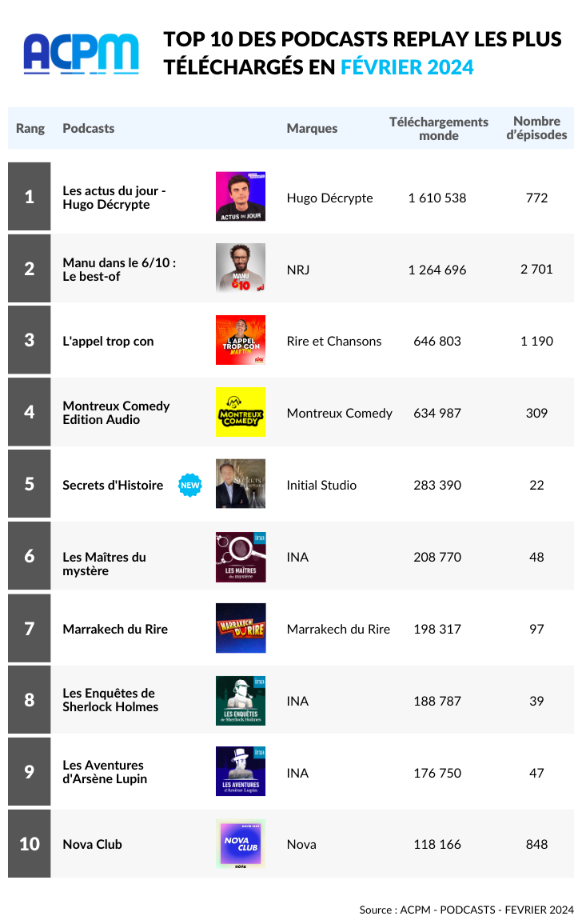Select the Sherlock Holmes podcast cover
The height and width of the screenshot is (924, 582).
click(241, 701)
